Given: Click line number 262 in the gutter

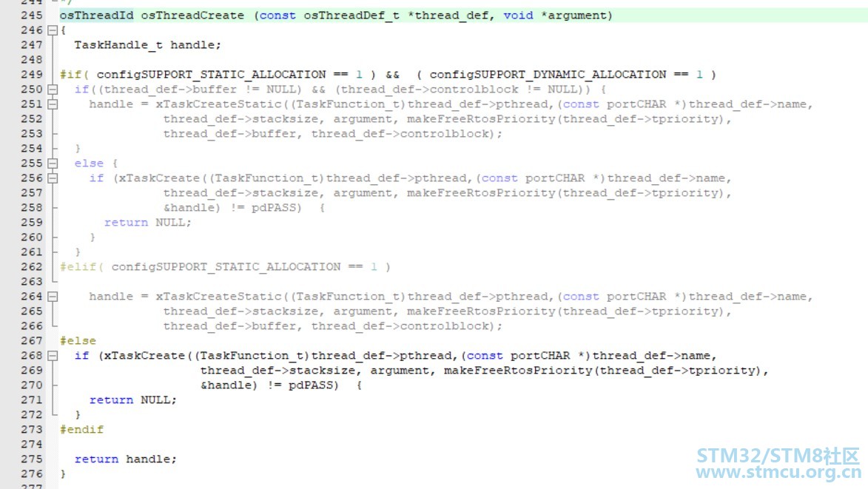Looking at the screenshot, I should [x=32, y=266].
